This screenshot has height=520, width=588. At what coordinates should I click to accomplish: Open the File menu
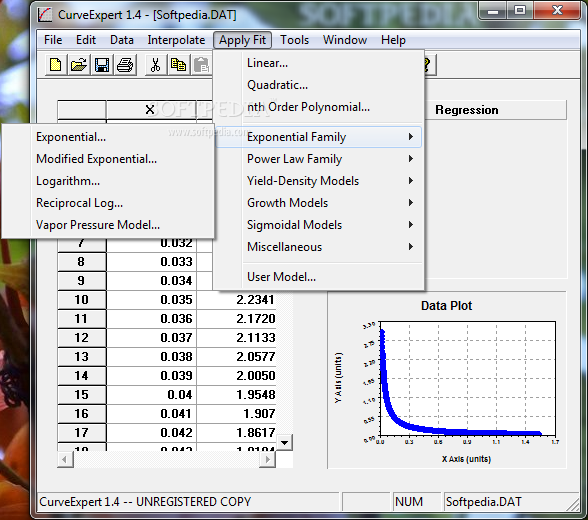point(53,40)
